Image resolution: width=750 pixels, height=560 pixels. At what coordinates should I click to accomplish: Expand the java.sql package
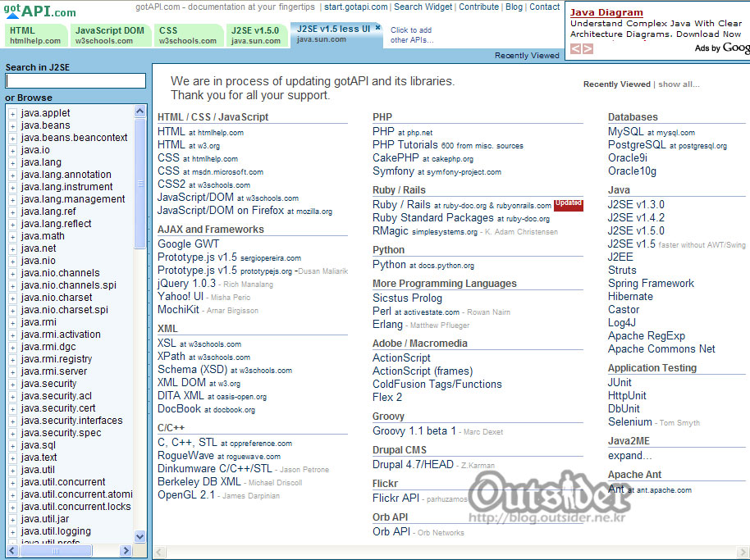(x=13, y=446)
